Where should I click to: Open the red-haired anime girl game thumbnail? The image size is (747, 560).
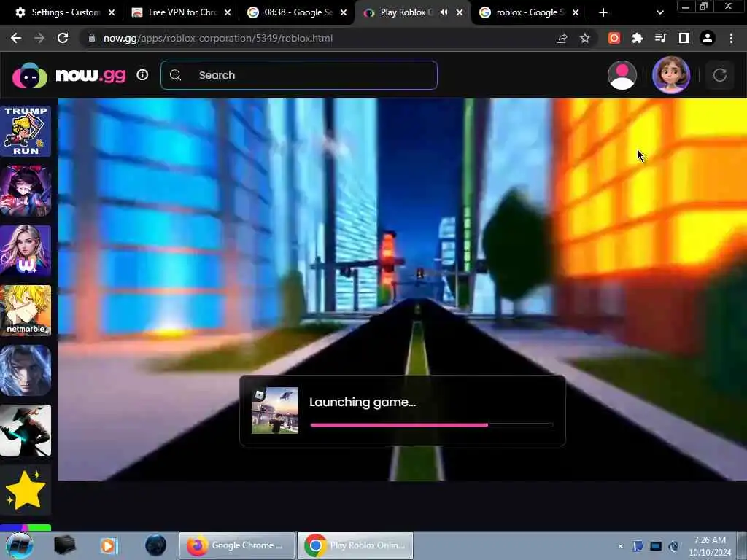click(x=26, y=191)
